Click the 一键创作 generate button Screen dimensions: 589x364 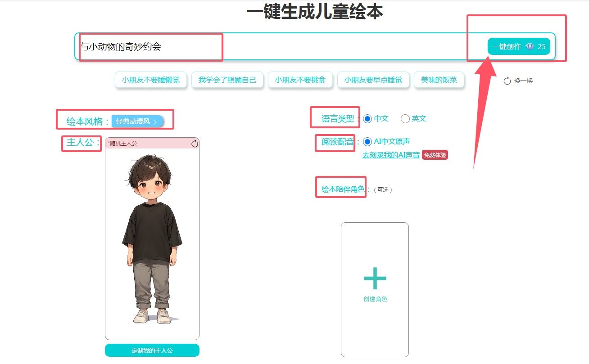click(519, 46)
